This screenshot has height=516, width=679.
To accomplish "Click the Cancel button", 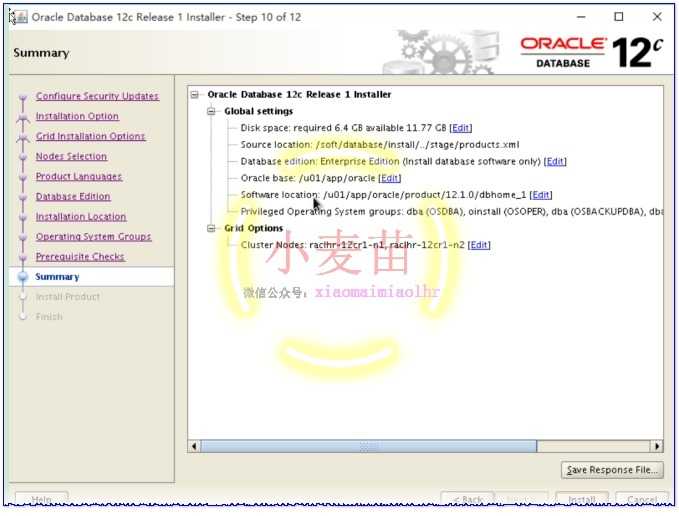I will tap(642, 500).
